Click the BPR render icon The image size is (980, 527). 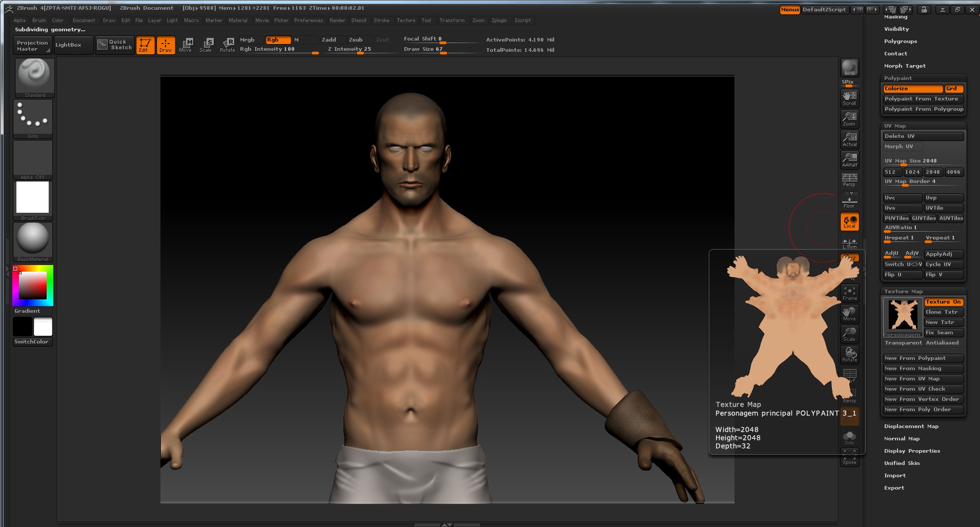click(849, 68)
